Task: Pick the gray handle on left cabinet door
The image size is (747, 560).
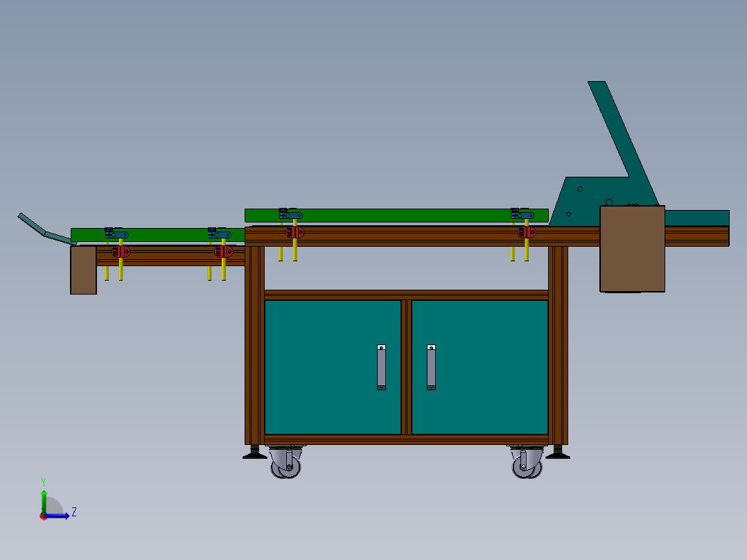Action: tap(382, 367)
